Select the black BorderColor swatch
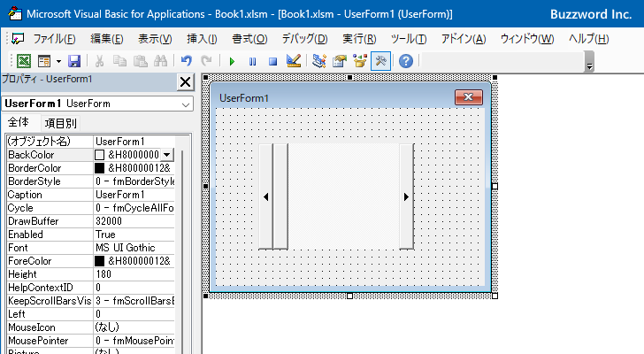Screen dimensions: 644x354 click(x=100, y=168)
